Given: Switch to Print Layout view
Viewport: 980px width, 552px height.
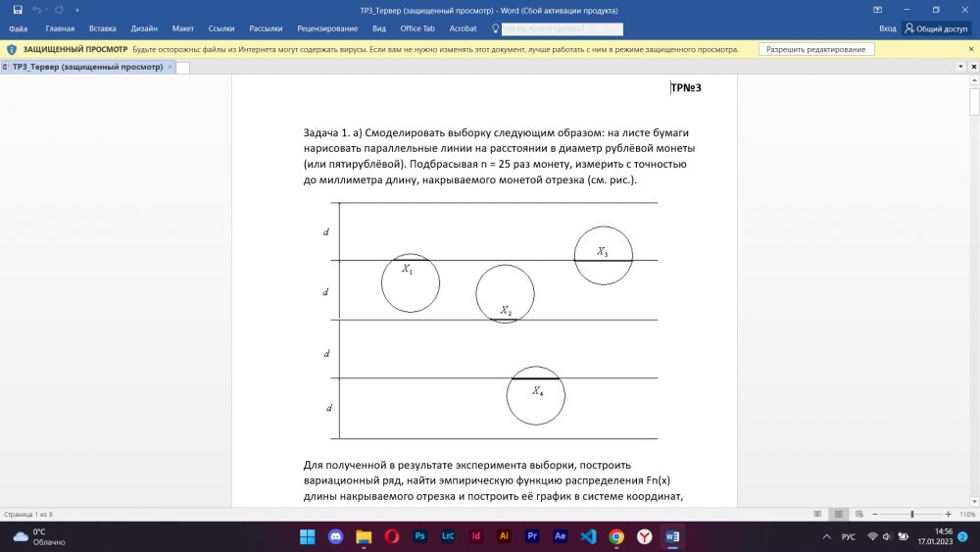Looking at the screenshot, I should tap(839, 515).
